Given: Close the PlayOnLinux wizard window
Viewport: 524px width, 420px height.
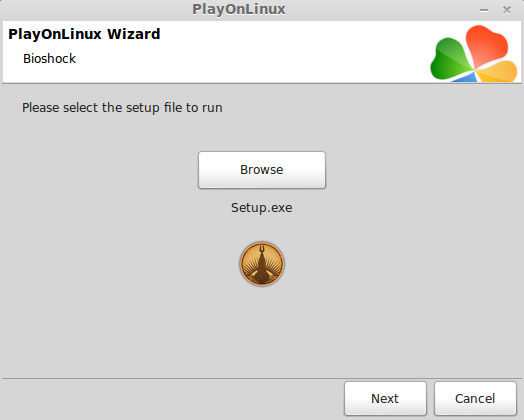Looking at the screenshot, I should pyautogui.click(x=507, y=10).
